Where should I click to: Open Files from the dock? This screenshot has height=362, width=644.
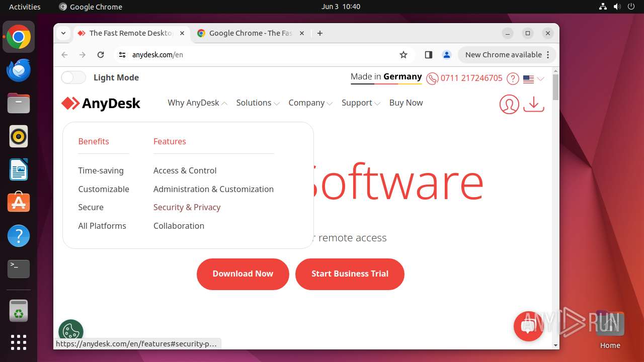point(19,104)
